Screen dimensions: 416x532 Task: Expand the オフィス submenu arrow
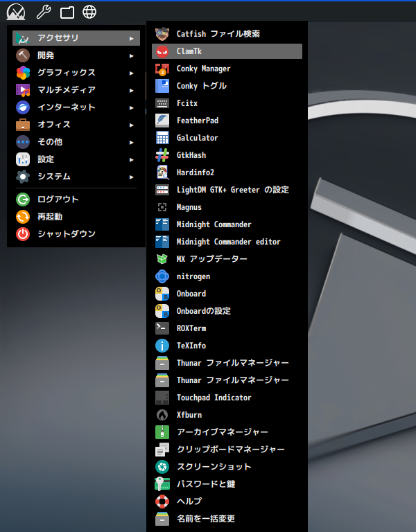132,125
